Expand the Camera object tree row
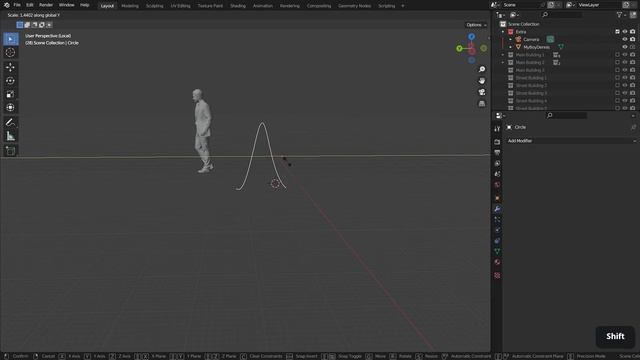Viewport: 640px width, 360px height. click(x=510, y=40)
